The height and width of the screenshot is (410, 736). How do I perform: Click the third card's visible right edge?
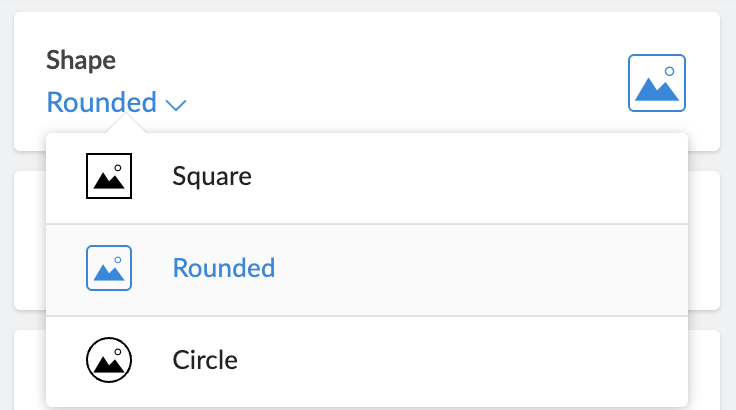[704, 368]
